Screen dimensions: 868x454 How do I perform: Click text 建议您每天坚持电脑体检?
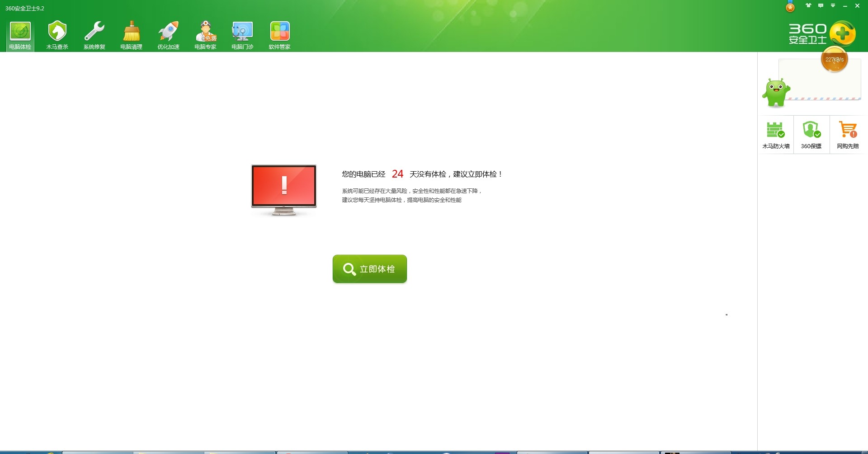pyautogui.click(x=372, y=200)
